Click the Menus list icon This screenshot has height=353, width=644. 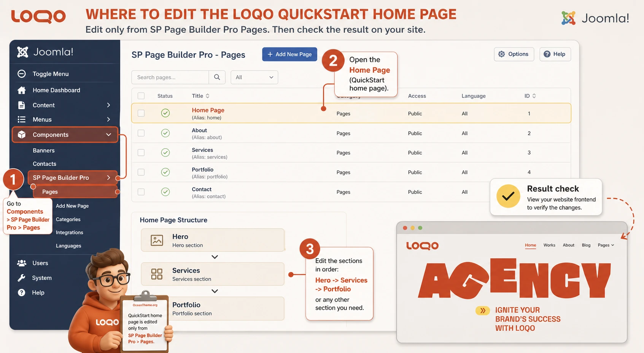22,119
